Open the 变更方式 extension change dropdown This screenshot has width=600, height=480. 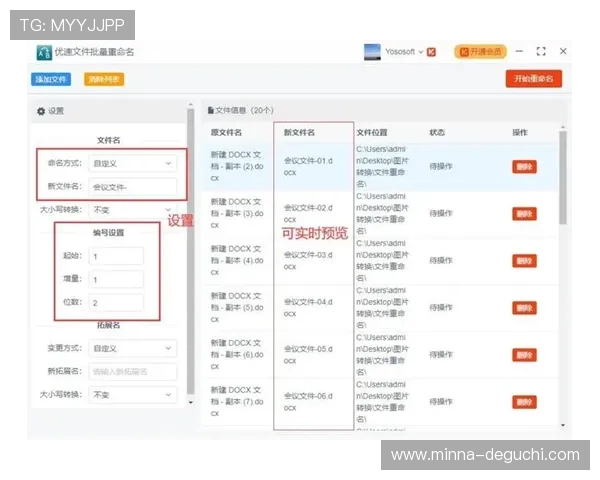[133, 348]
